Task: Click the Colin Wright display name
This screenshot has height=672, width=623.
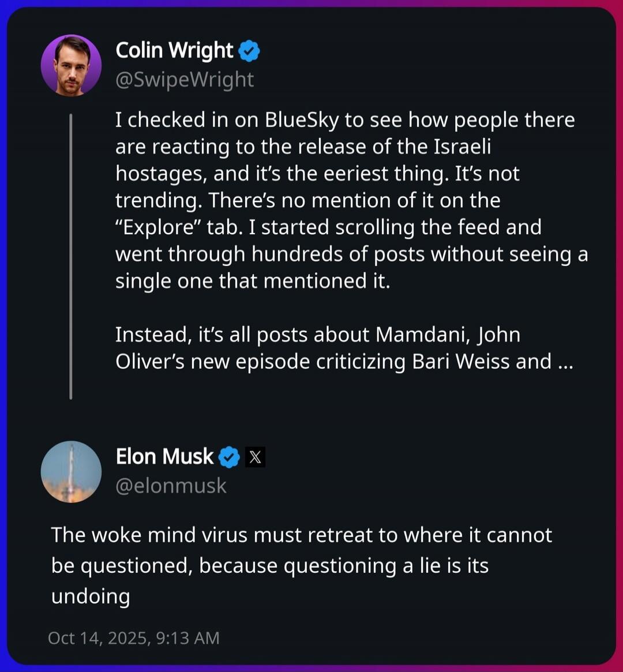Action: coord(174,51)
